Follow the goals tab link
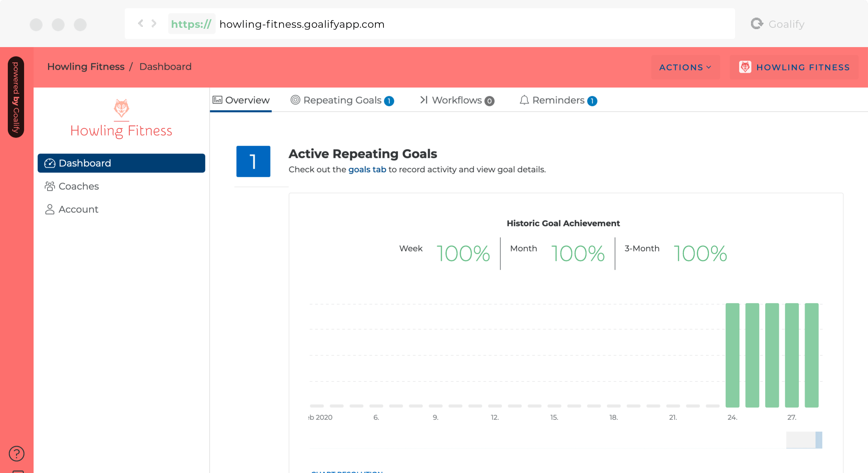 (367, 169)
